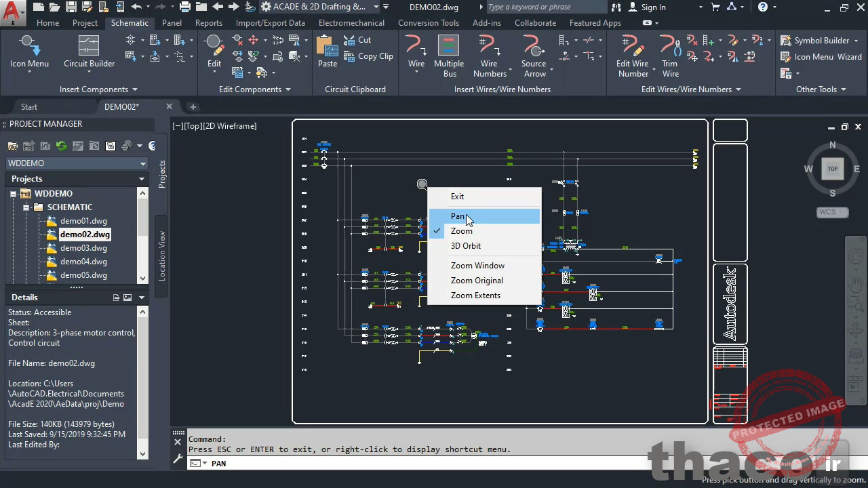This screenshot has height=488, width=868.
Task: Open the Edit Wire Number tool
Action: (x=632, y=54)
